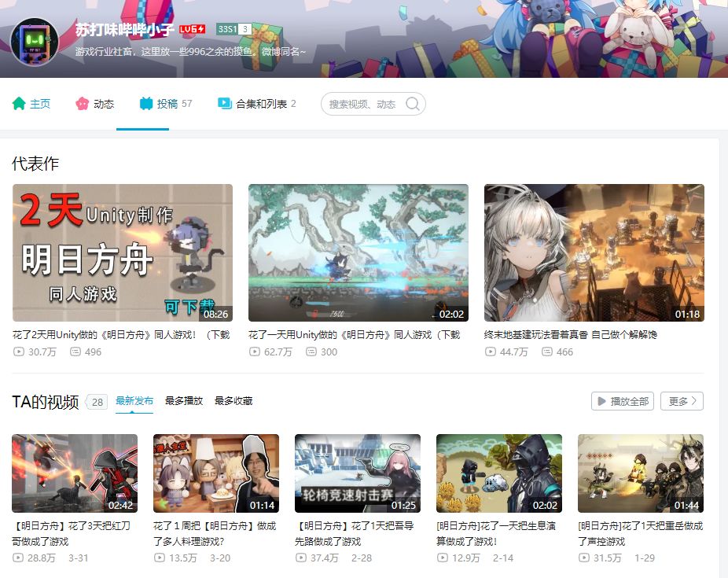
Task: Click the 2-14 upload date
Action: tap(503, 558)
